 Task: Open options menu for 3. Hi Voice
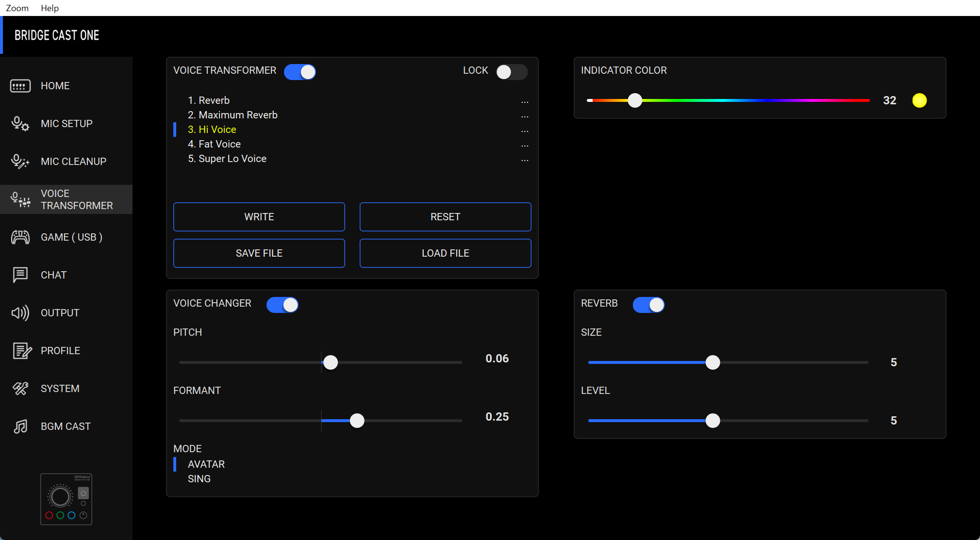[525, 131]
